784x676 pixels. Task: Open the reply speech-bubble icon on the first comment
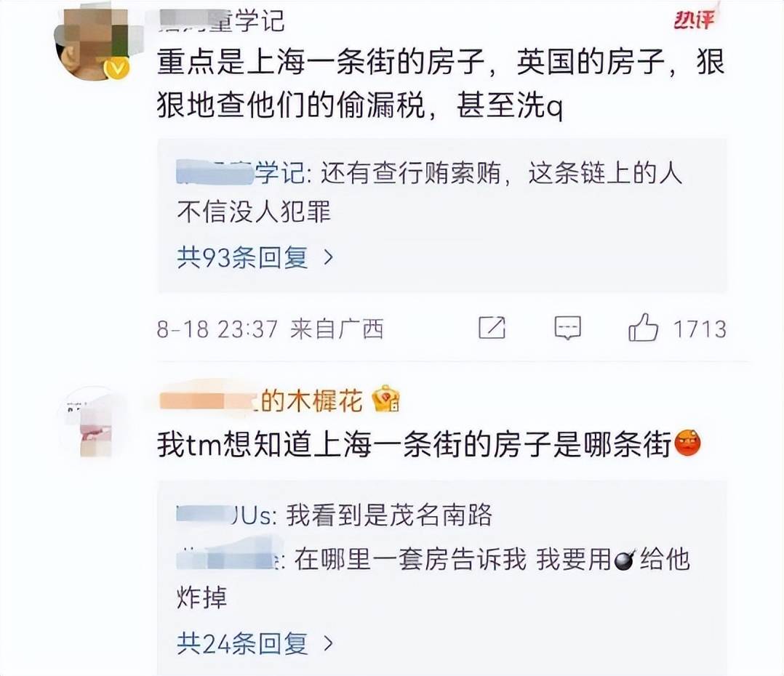(567, 328)
